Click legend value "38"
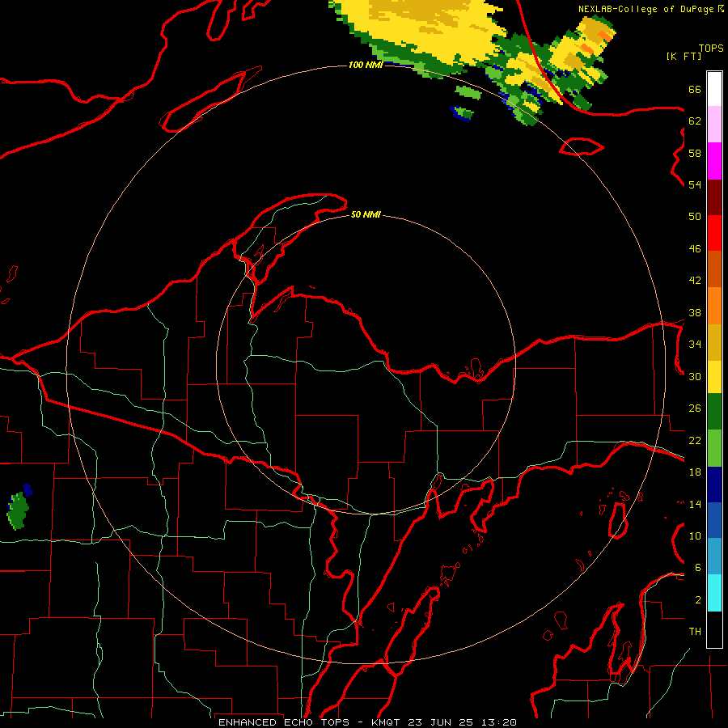 coord(695,313)
